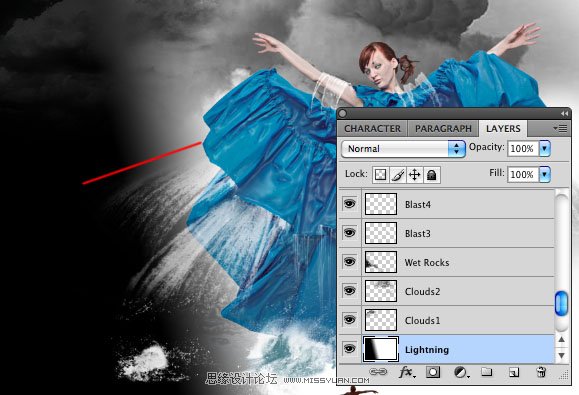Switch to the Paragraph tab
Viewport: 579px width, 395px height.
pos(443,128)
